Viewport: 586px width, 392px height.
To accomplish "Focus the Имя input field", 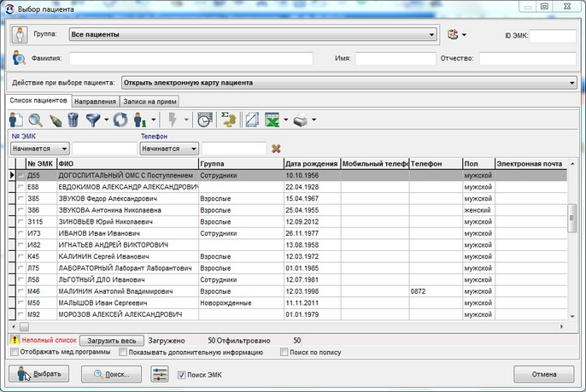I will (396, 58).
